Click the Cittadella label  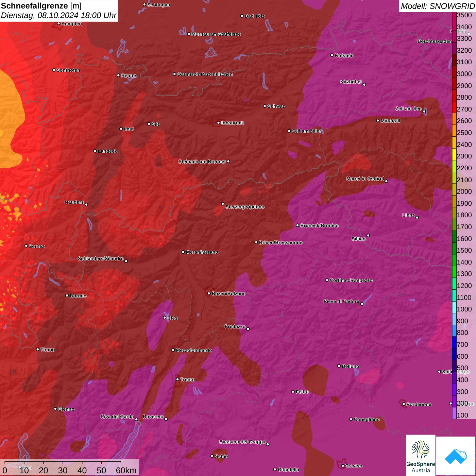(x=289, y=470)
